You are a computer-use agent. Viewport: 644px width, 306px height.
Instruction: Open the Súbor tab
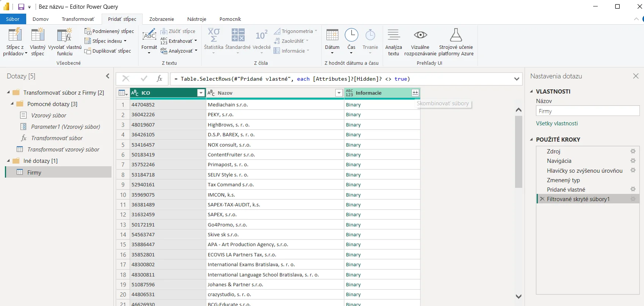point(13,19)
